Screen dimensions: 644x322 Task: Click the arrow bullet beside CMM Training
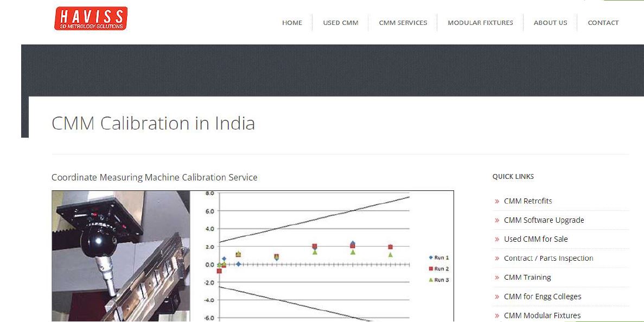tap(497, 278)
